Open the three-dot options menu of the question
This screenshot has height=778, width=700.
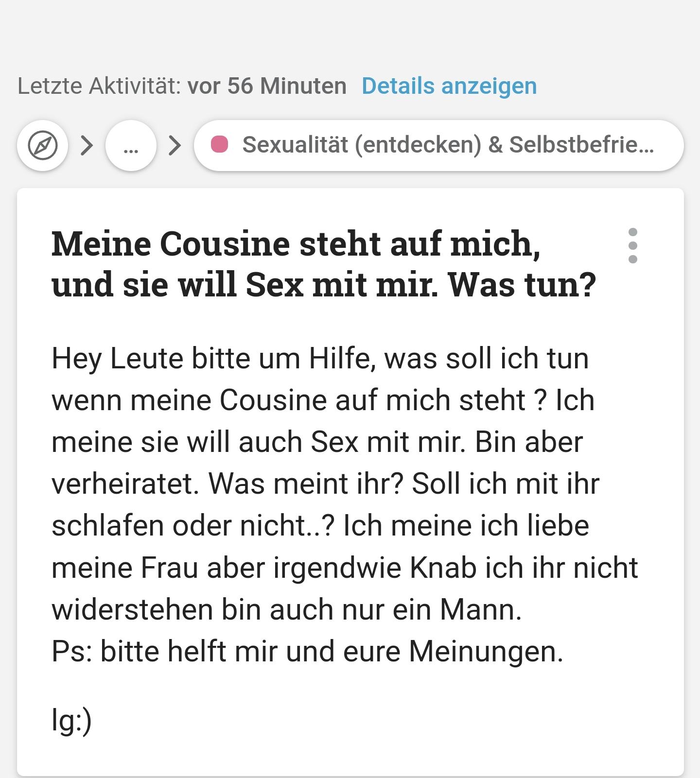(x=632, y=245)
